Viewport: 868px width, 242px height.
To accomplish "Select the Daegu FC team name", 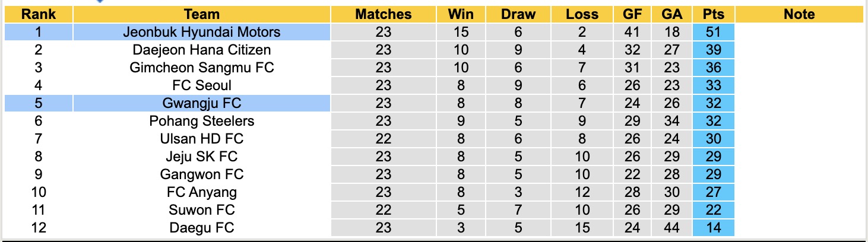I will [x=202, y=228].
